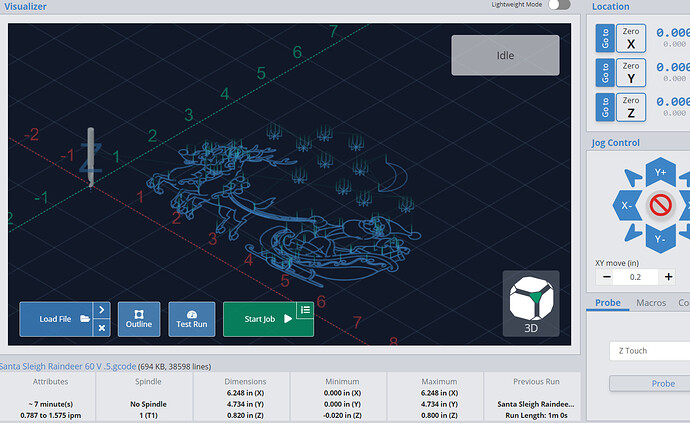This screenshot has width=690, height=423.
Task: Click the Visualizer panel title
Action: (25, 7)
